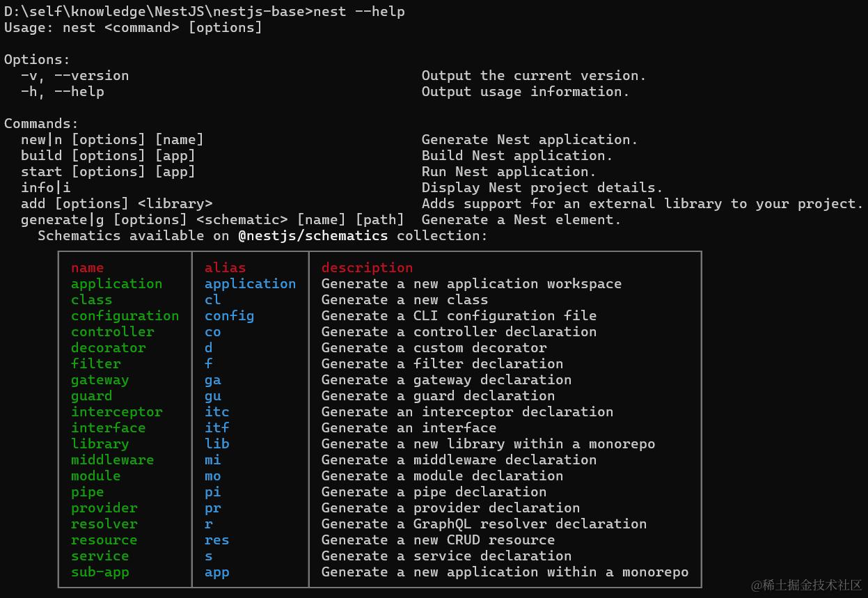
Task: Click the green "middleware" schematic name
Action: coord(112,459)
